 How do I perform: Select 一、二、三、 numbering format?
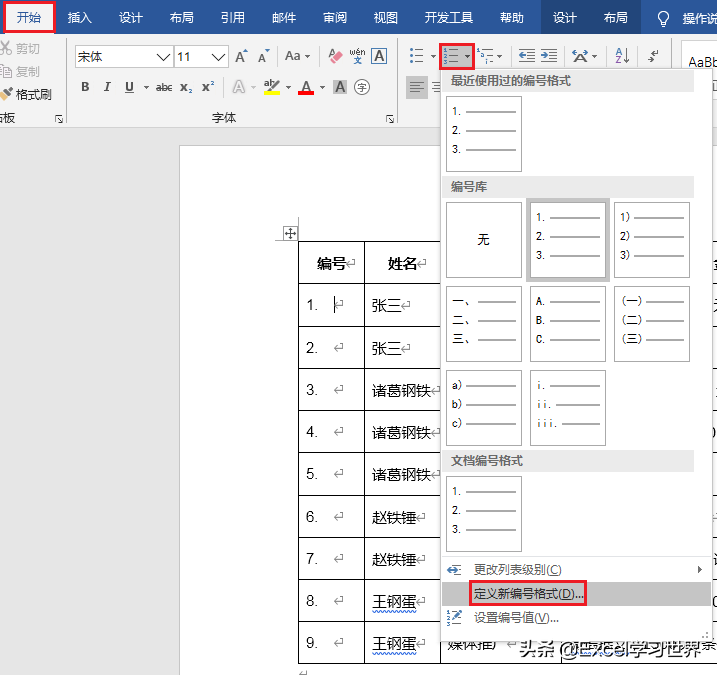[484, 324]
